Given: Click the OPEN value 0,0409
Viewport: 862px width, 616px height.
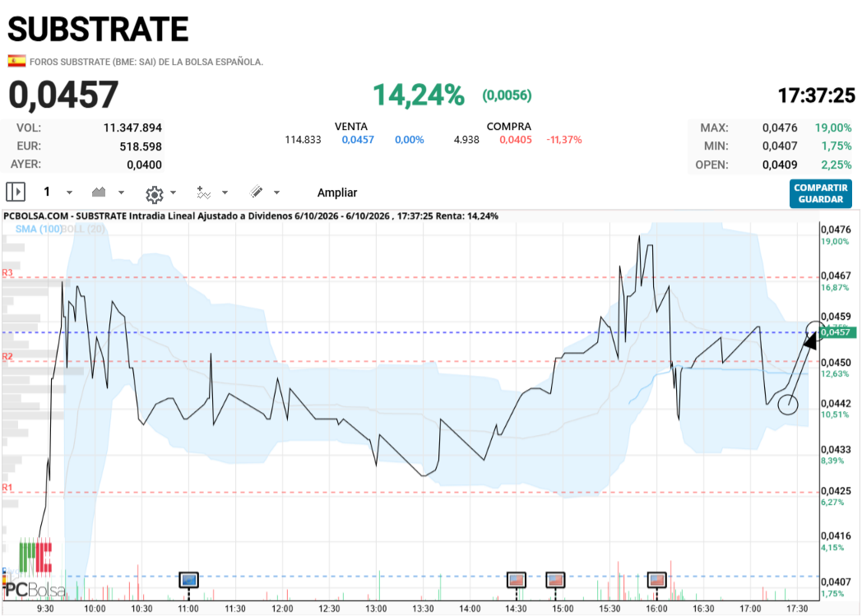Looking at the screenshot, I should pos(780,164).
